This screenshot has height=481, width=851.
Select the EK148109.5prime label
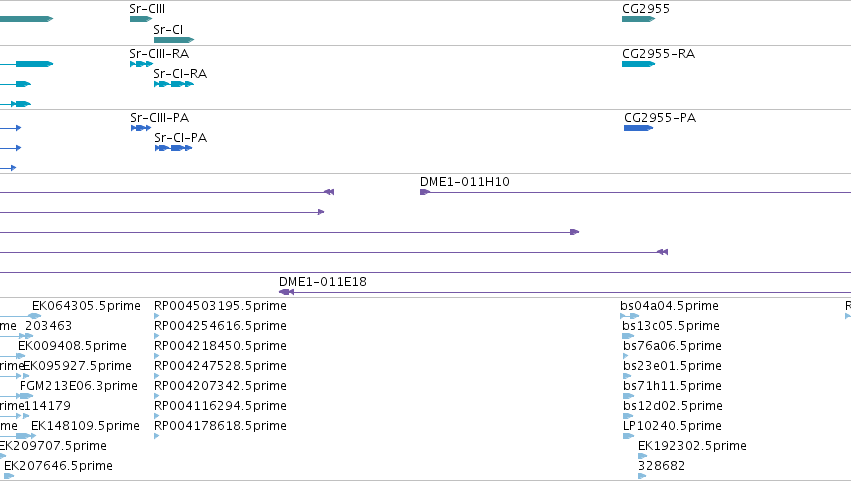tap(85, 426)
